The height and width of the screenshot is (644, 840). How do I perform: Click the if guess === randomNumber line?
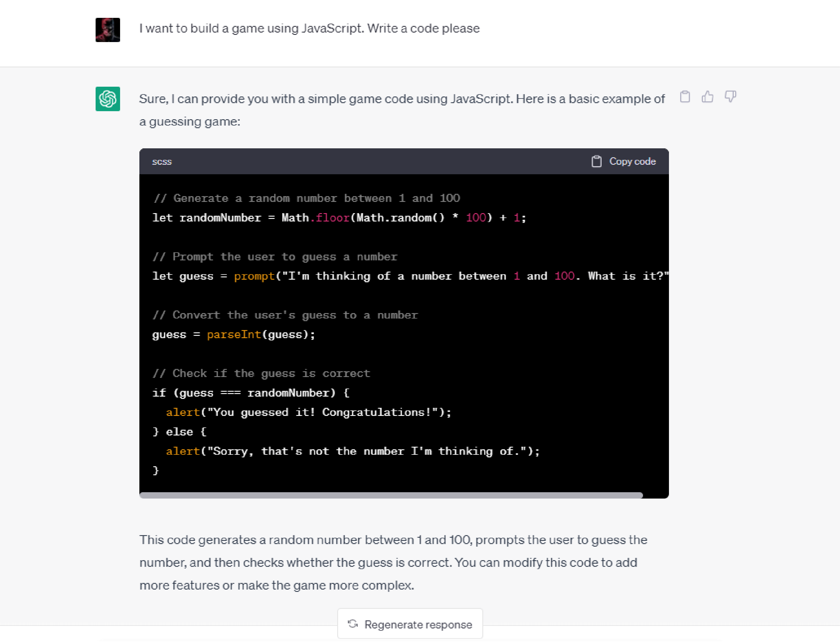point(251,393)
